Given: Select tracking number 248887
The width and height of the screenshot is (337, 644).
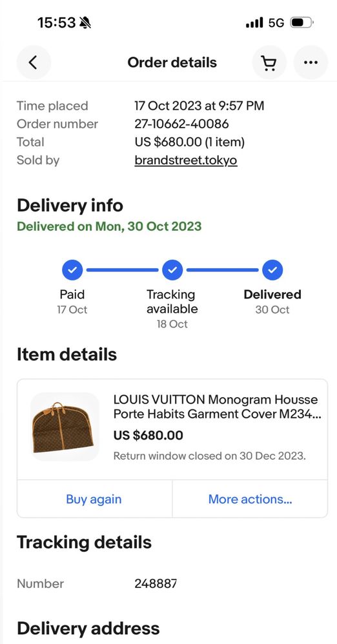Looking at the screenshot, I should coord(156,583).
